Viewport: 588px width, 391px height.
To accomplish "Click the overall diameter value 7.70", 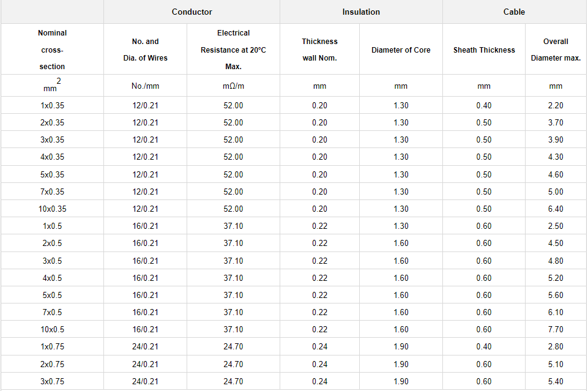I will coord(556,329).
